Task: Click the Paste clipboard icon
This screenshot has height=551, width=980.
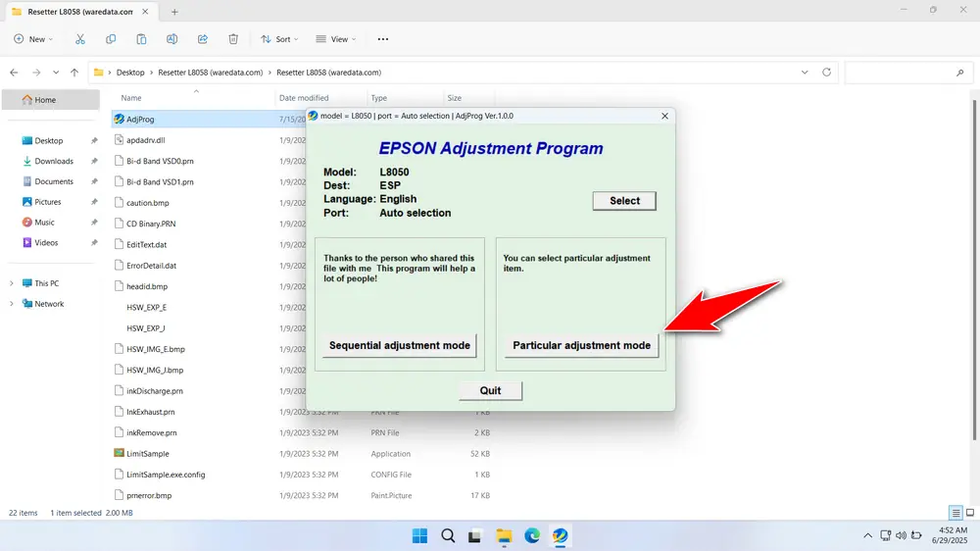Action: pyautogui.click(x=141, y=39)
